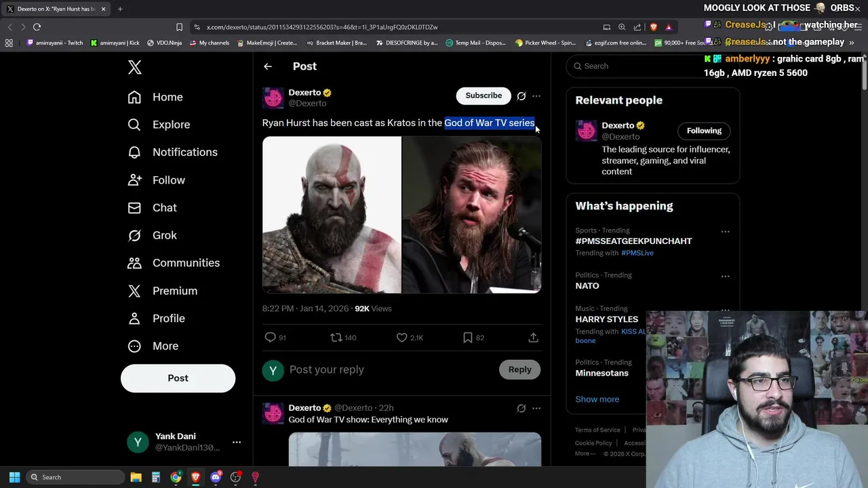Viewport: 868px width, 488px height.
Task: Open Yank Dani account options menu
Action: coord(237,442)
